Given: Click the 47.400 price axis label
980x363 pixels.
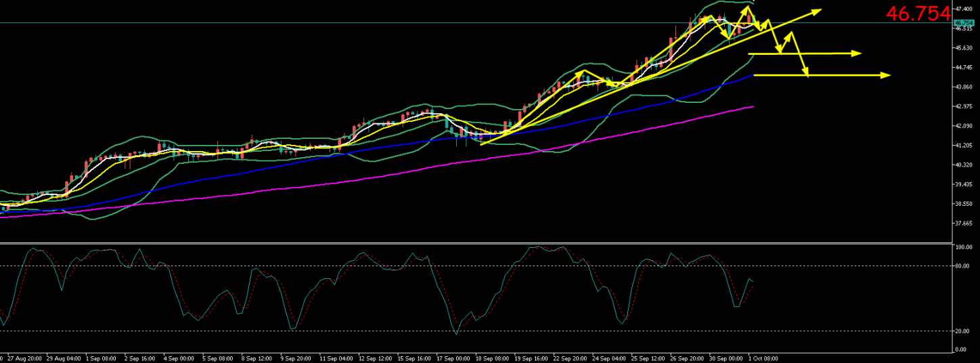Looking at the screenshot, I should (x=964, y=9).
